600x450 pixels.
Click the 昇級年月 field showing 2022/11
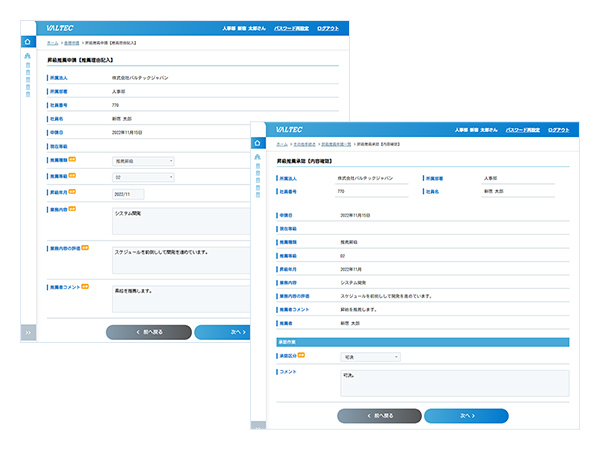(129, 194)
